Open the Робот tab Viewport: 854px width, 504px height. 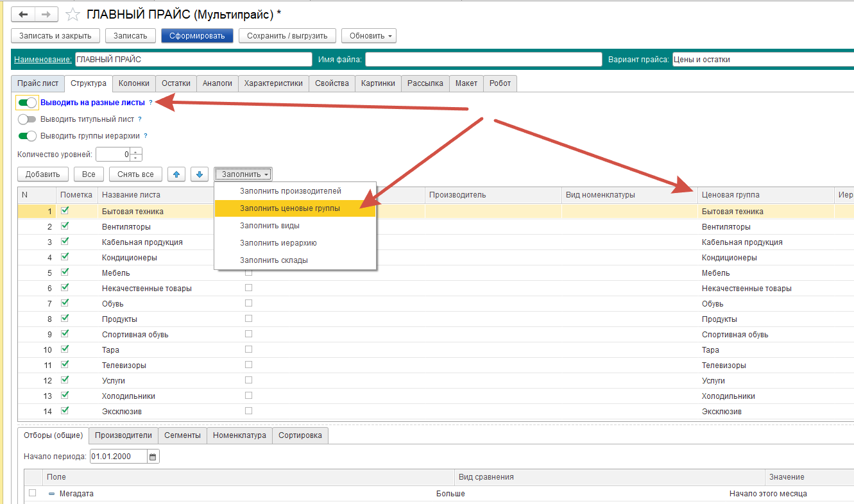coord(500,83)
